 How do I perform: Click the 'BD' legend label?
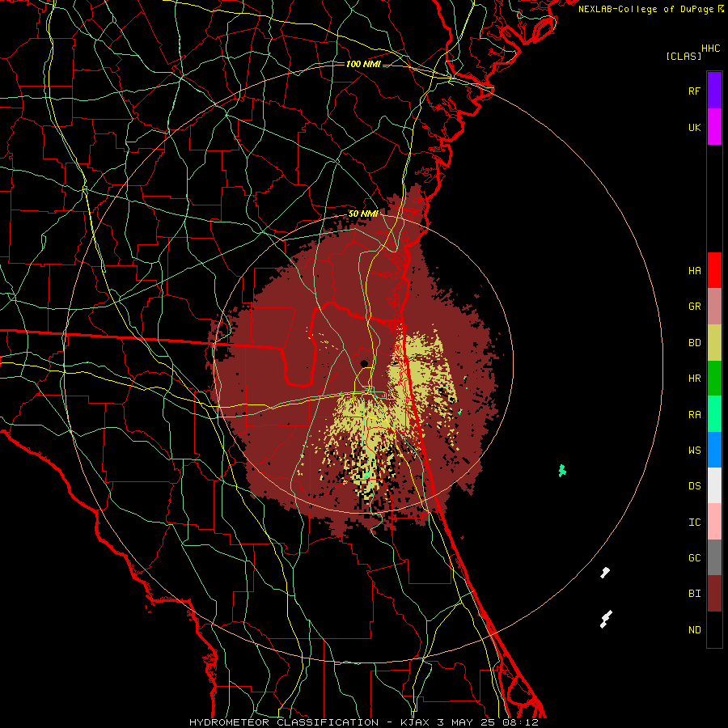[x=694, y=343]
